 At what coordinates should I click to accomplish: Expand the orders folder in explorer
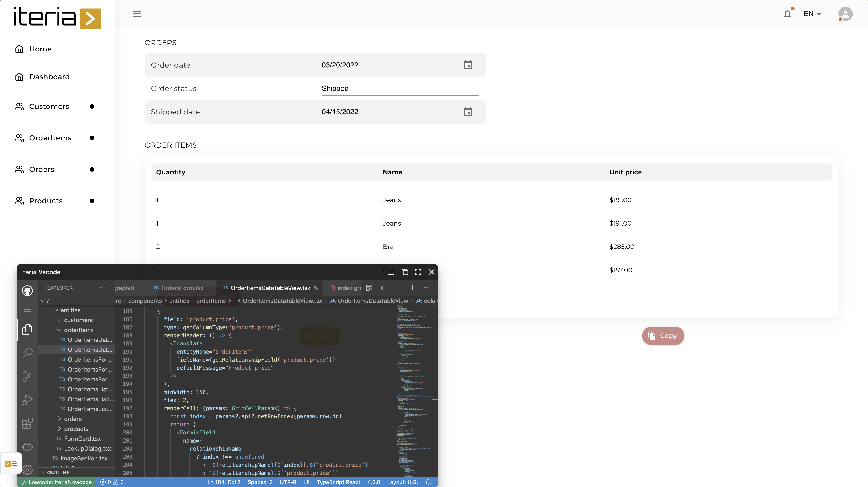pos(73,419)
